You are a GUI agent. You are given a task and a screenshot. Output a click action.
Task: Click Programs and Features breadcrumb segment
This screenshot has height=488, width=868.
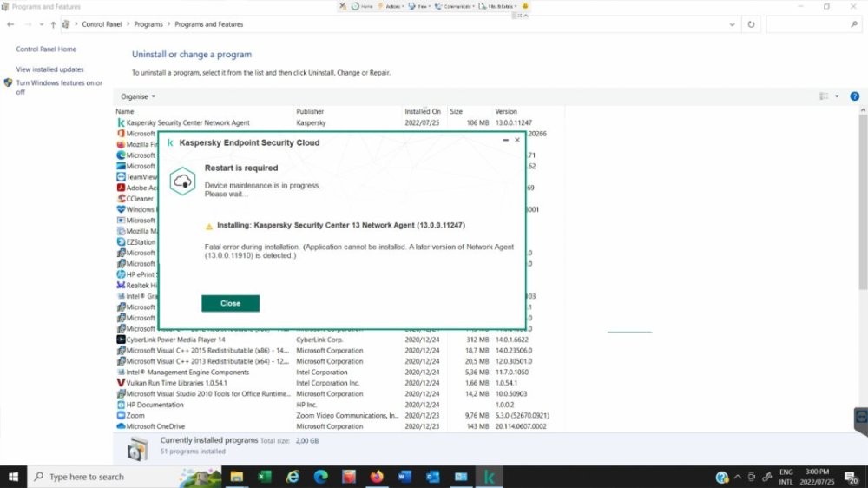click(208, 24)
